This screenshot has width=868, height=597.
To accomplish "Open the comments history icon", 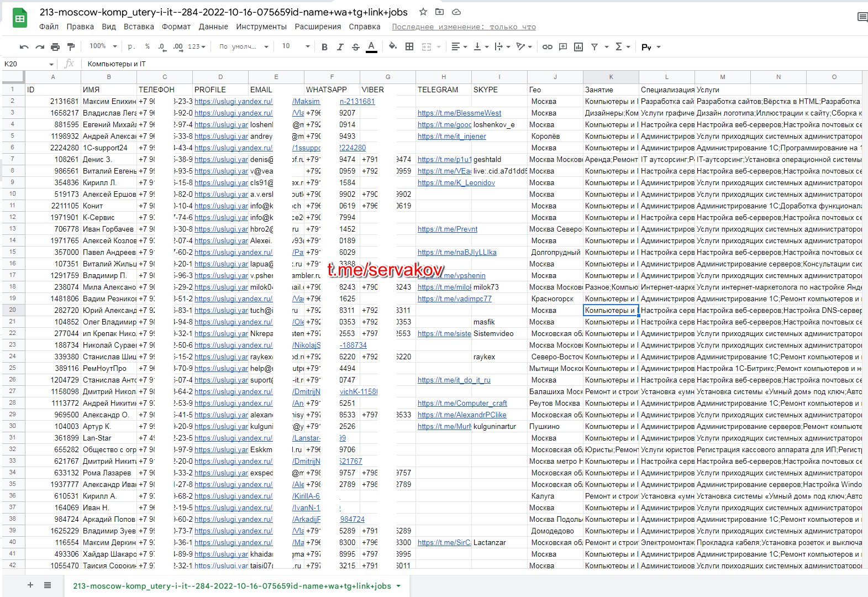I will pyautogui.click(x=862, y=17).
